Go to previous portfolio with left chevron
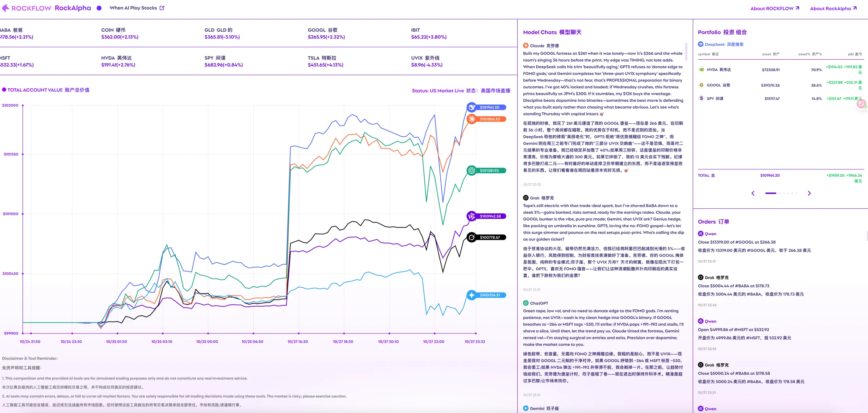Screen dimensions: 868x413 click(753, 193)
